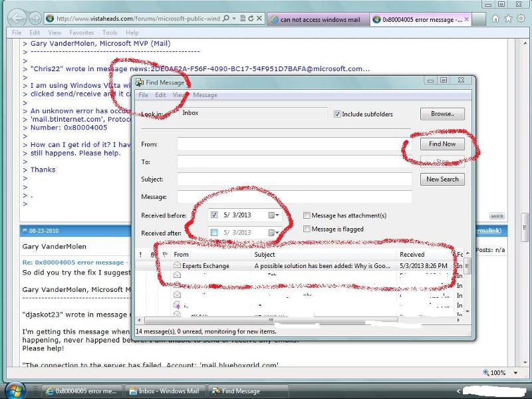The width and height of the screenshot is (532, 399).
Task: Click in the Subject search field
Action: (x=295, y=179)
